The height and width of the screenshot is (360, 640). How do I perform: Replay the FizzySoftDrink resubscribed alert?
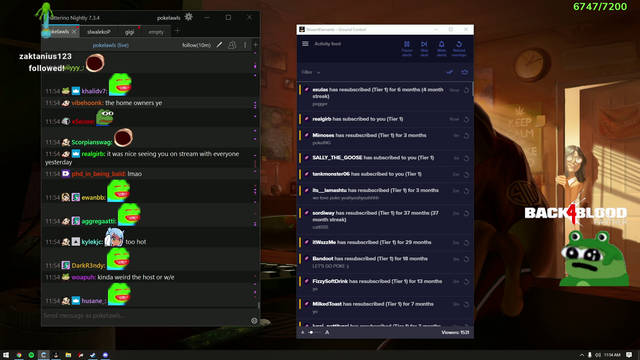466,282
